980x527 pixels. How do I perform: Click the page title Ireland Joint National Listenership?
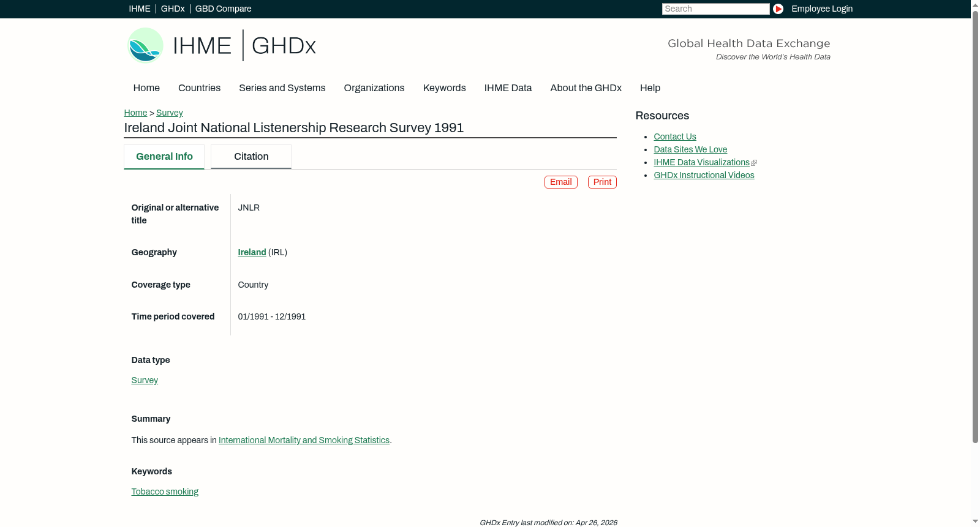click(x=294, y=128)
